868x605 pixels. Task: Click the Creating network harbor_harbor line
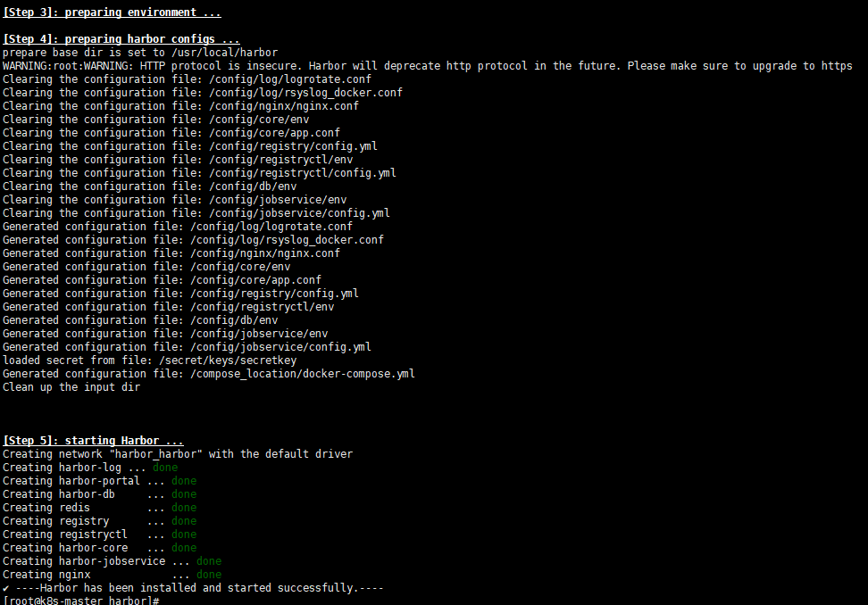(x=178, y=454)
